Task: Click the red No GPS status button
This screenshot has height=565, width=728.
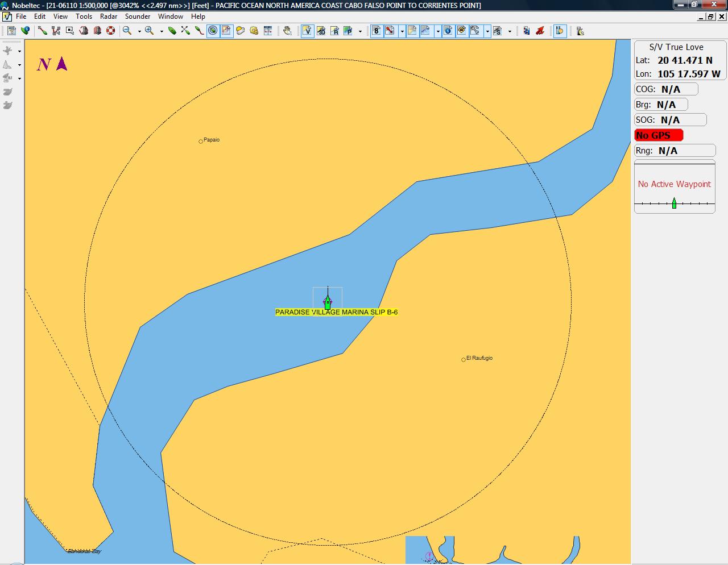Action: 659,135
